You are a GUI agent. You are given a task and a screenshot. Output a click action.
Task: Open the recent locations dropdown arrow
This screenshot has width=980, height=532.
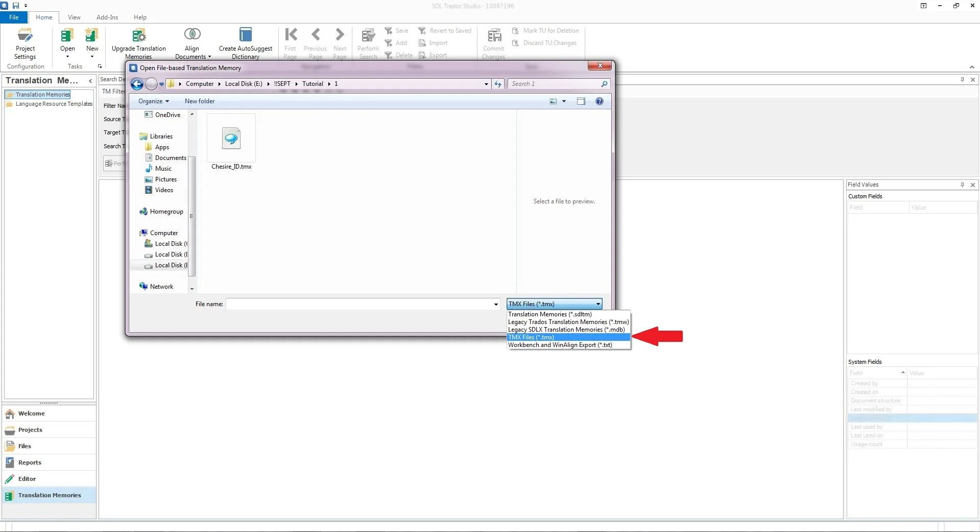(x=161, y=84)
